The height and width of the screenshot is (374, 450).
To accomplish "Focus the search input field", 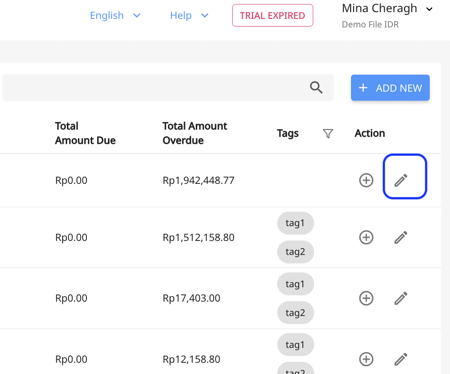I will point(168,88).
